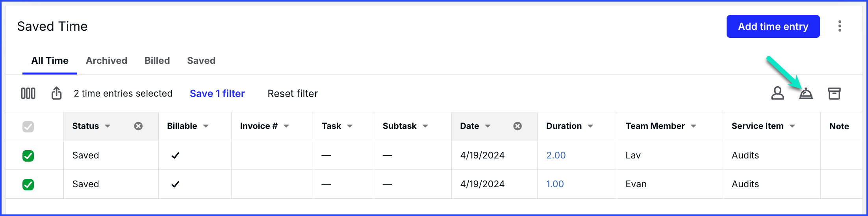Image resolution: width=868 pixels, height=216 pixels.
Task: Click Add time entry button
Action: tap(773, 26)
